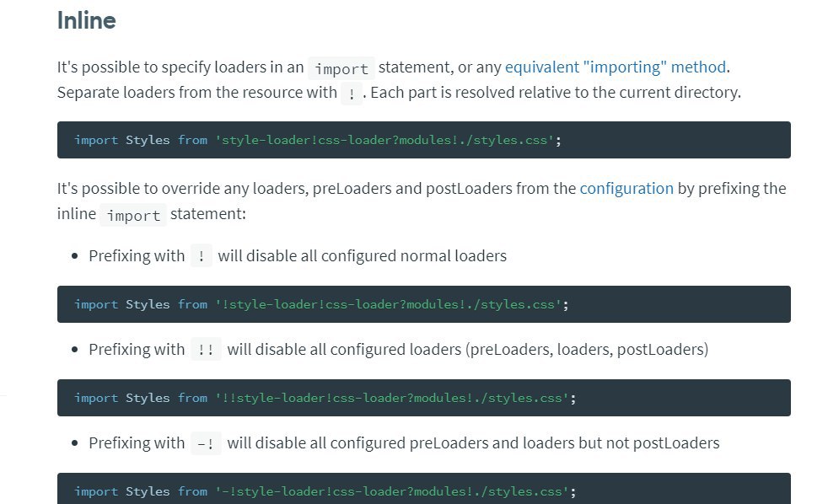Screen dimensions: 828x504
Task: Click the '!!' code tag in second bullet
Action: [x=206, y=350]
